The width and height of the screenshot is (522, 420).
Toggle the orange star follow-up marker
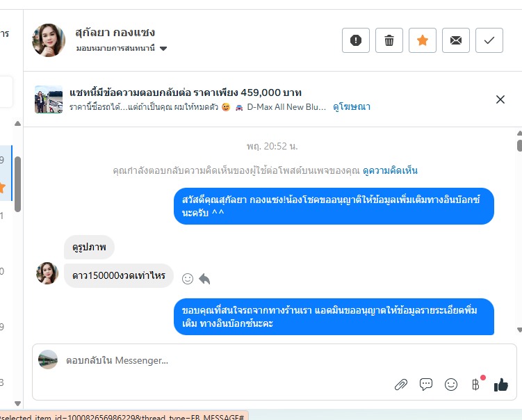pos(422,40)
